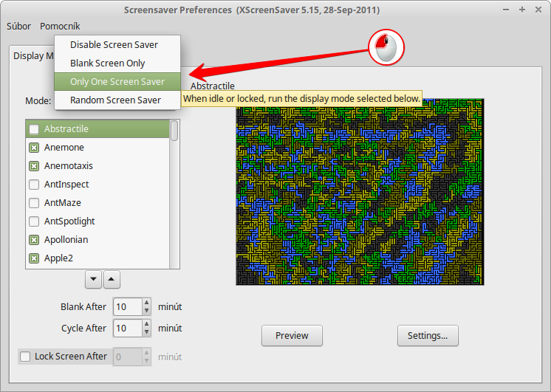Select Only One Screen Saver option
This screenshot has width=551, height=392.
click(117, 81)
